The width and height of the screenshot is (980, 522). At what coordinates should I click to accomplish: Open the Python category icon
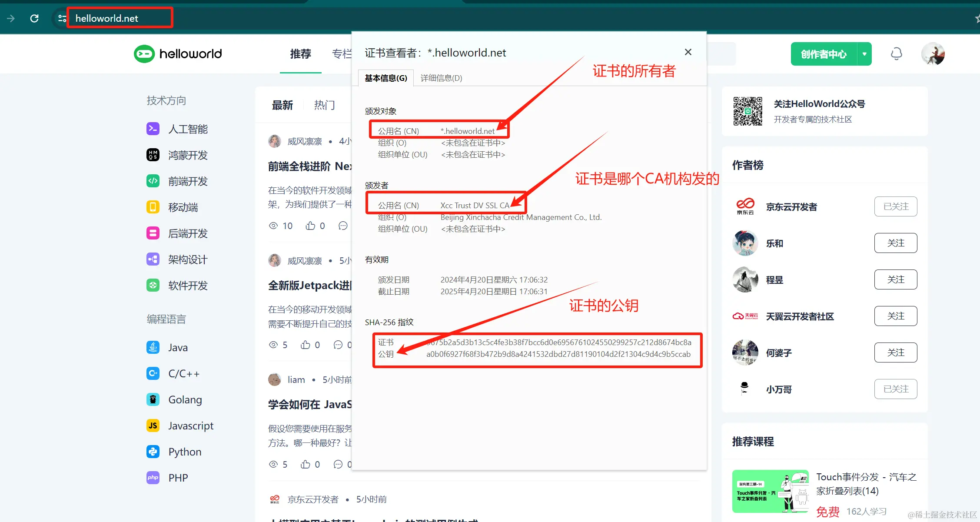153,451
